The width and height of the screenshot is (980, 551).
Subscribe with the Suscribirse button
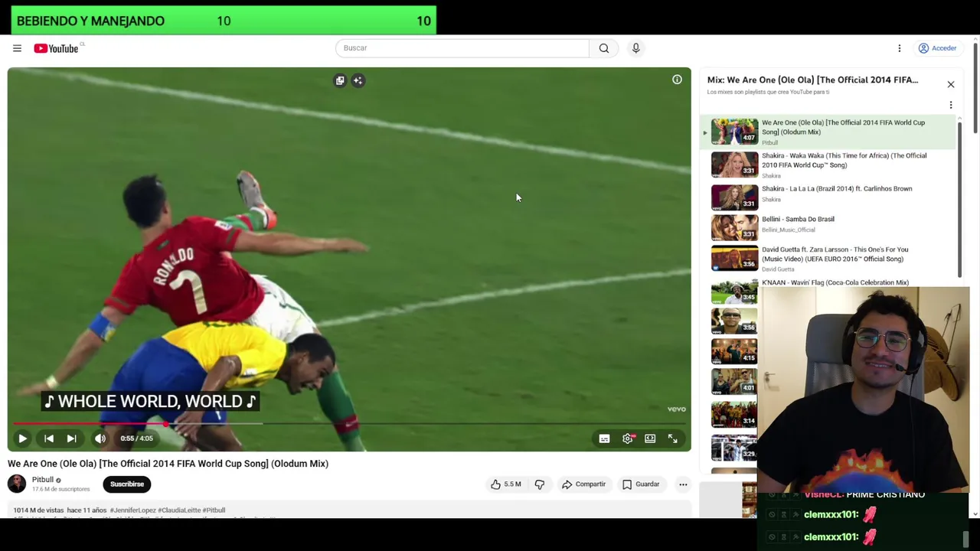pos(127,484)
